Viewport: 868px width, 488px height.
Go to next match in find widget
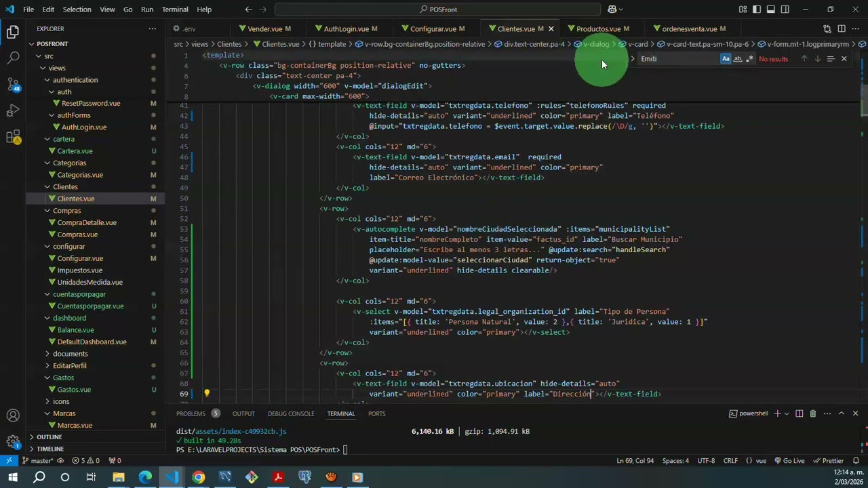pos(817,59)
